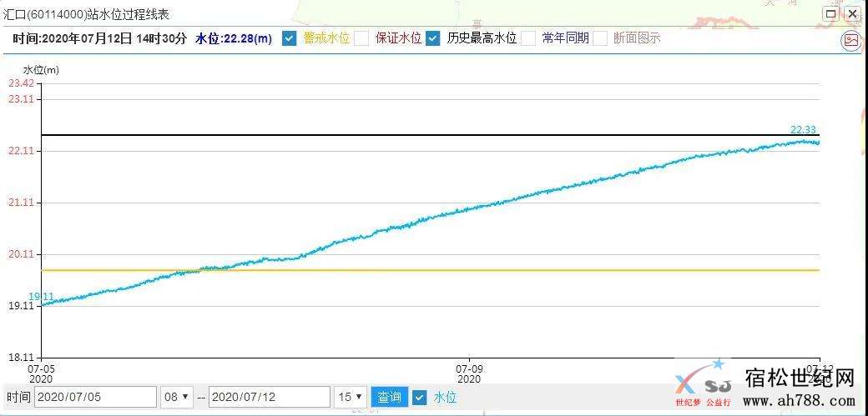This screenshot has width=868, height=416.
Task: Click the 22.33 peak value label
Action: pyautogui.click(x=803, y=130)
